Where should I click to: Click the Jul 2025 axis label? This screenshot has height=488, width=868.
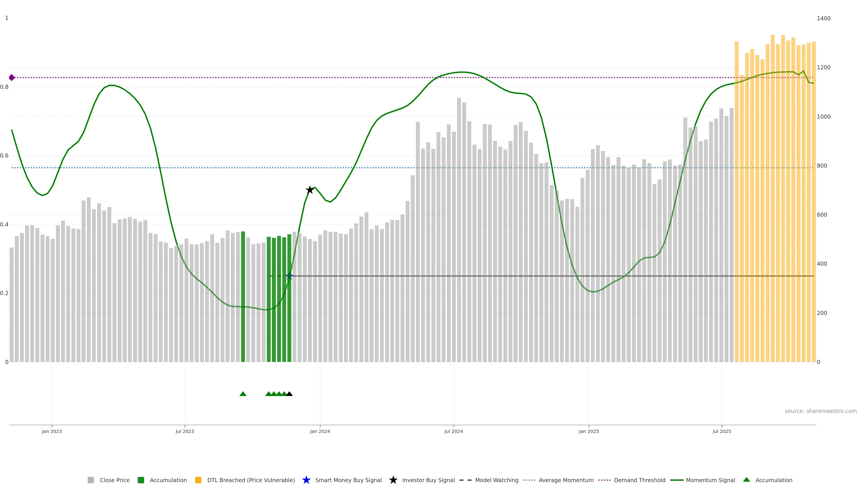pos(722,431)
